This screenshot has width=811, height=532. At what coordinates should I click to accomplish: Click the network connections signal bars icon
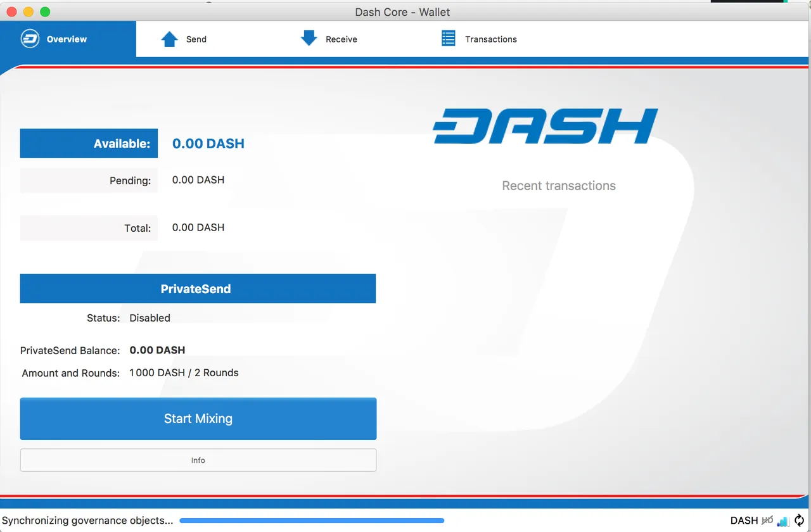pos(783,521)
